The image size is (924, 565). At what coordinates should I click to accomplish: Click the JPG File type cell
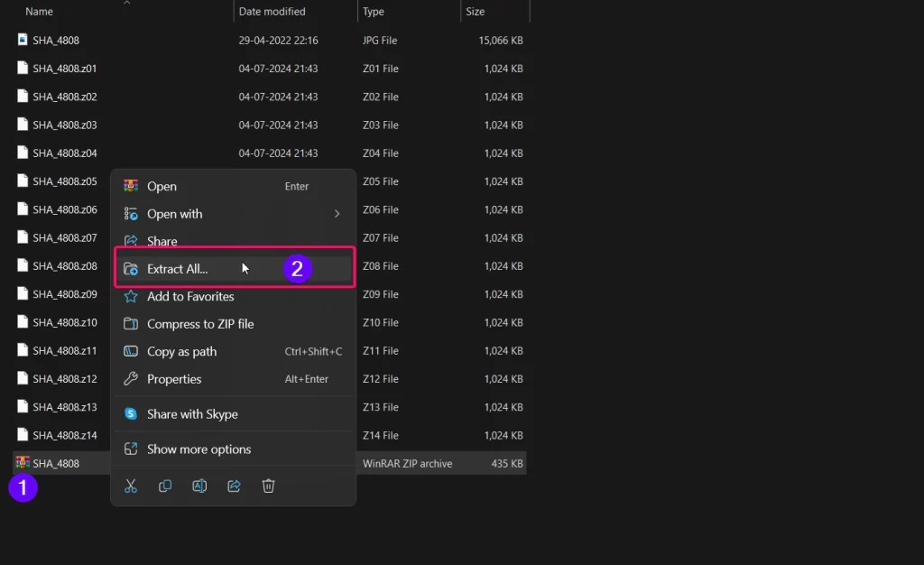tap(380, 40)
